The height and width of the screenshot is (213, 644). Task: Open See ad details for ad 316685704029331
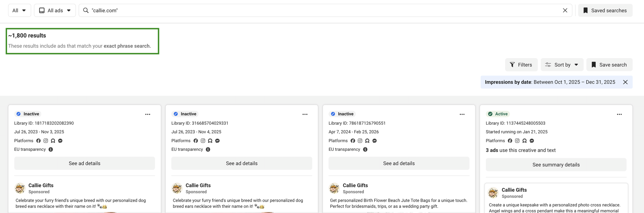241,163
